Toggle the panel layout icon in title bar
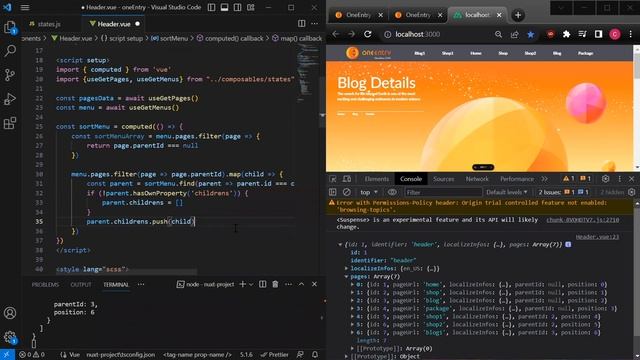This screenshot has height=360, width=640. click(x=224, y=7)
